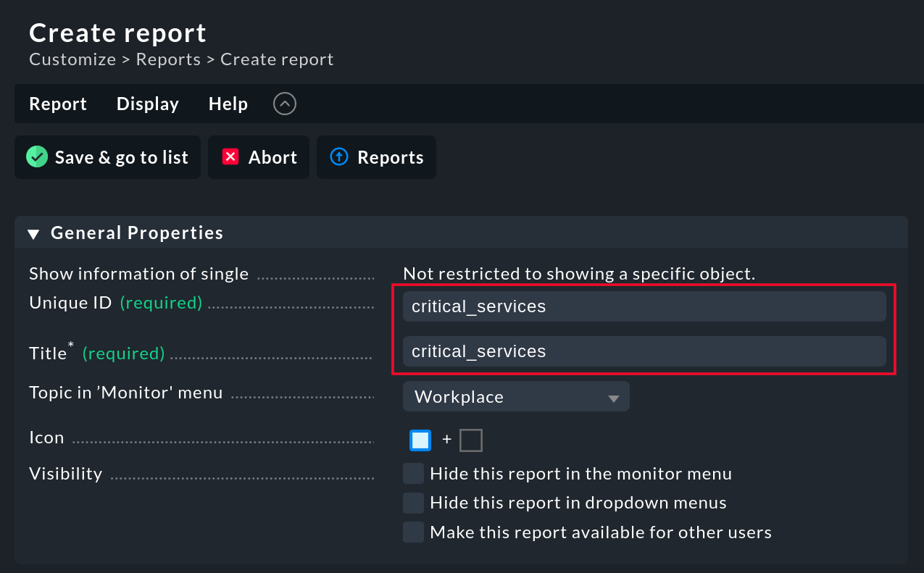Collapse the General Properties section
The width and height of the screenshot is (924, 573).
(33, 233)
